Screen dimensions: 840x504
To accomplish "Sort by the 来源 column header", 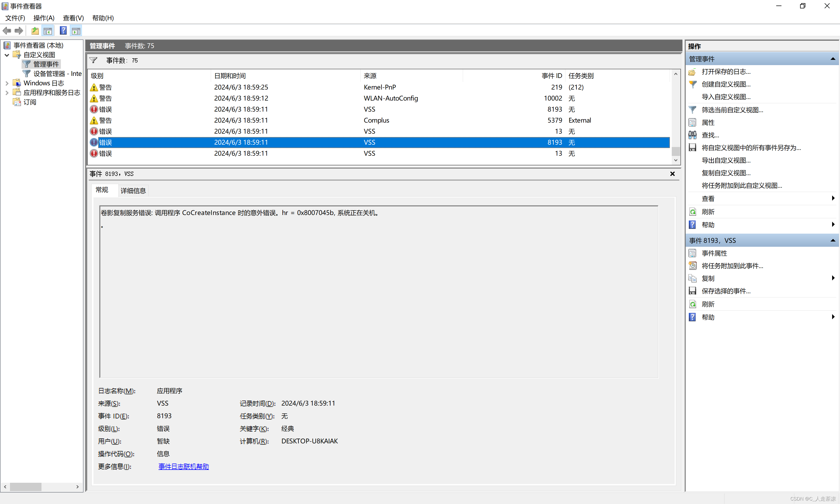I will click(412, 76).
